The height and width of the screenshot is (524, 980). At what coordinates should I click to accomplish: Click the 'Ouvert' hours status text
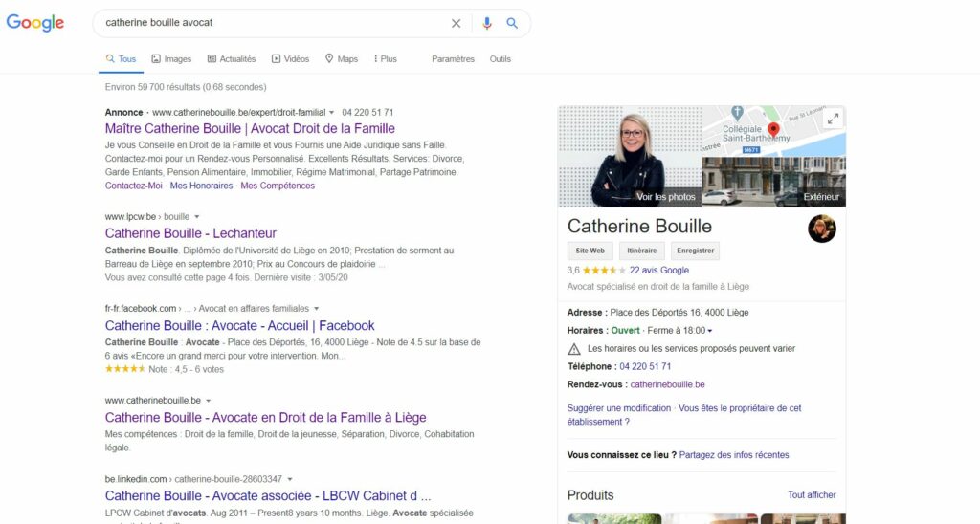tap(625, 331)
